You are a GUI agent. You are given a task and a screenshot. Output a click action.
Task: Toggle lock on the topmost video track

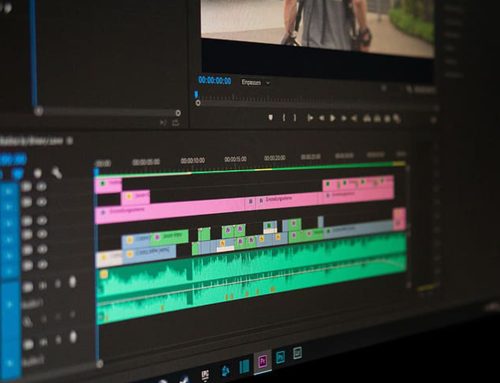(x=27, y=187)
